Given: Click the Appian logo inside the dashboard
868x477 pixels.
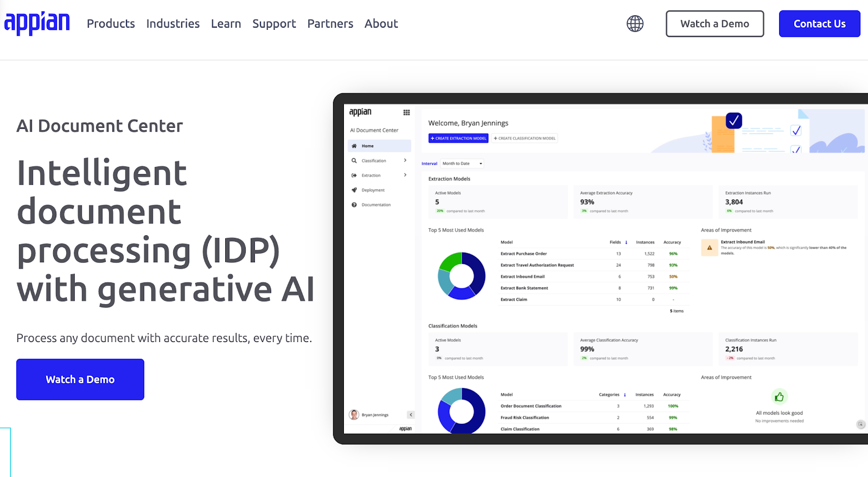Looking at the screenshot, I should pyautogui.click(x=360, y=112).
